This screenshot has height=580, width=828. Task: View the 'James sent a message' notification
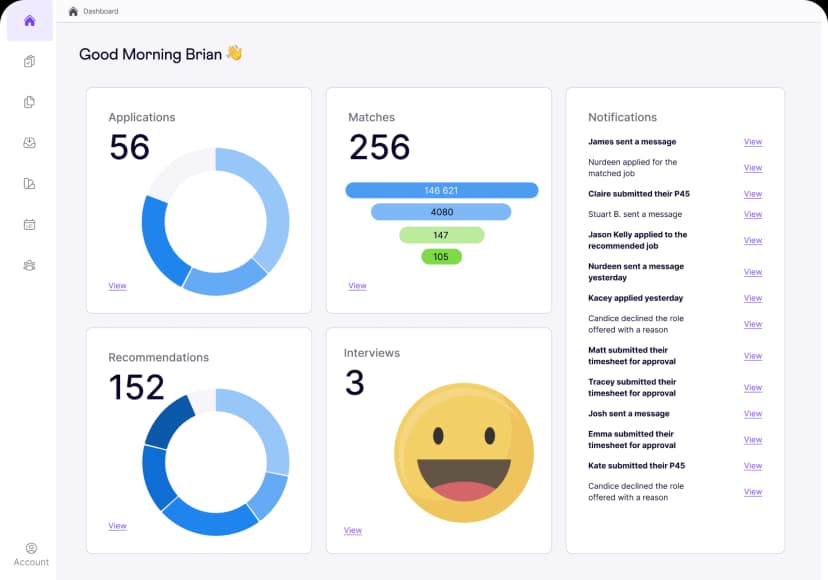[752, 142]
